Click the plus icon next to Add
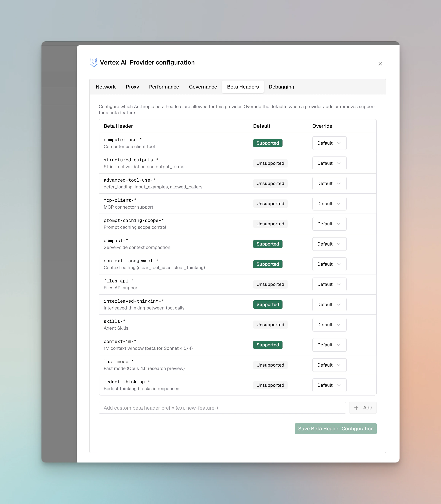 click(356, 408)
